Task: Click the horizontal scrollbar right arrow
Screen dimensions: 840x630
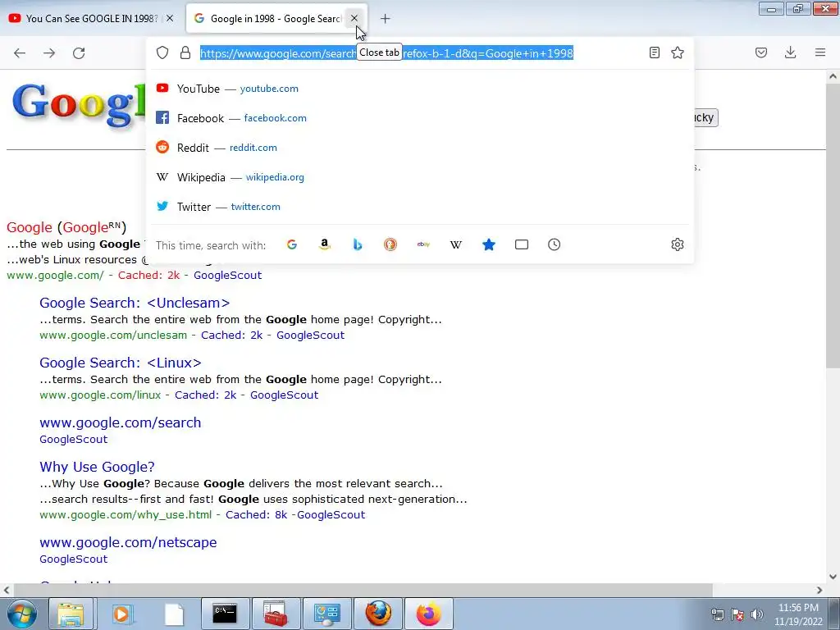Action: pyautogui.click(x=819, y=591)
